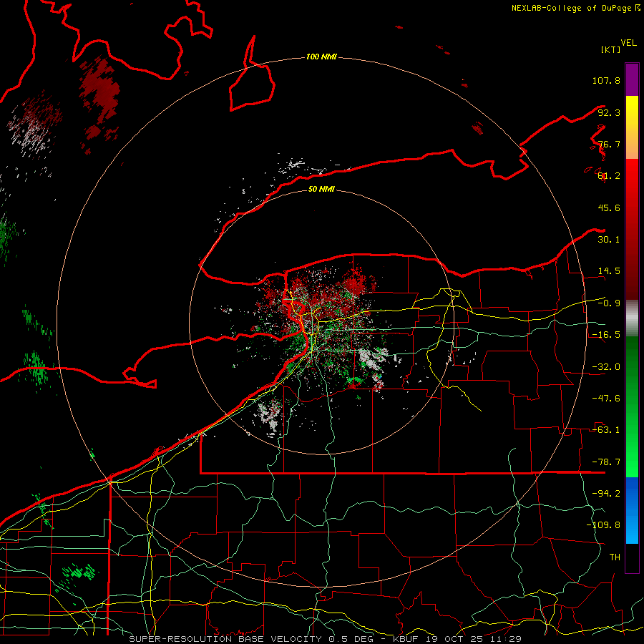Click the VEL legend title
Viewport: 644px width, 644px height.
pos(628,43)
